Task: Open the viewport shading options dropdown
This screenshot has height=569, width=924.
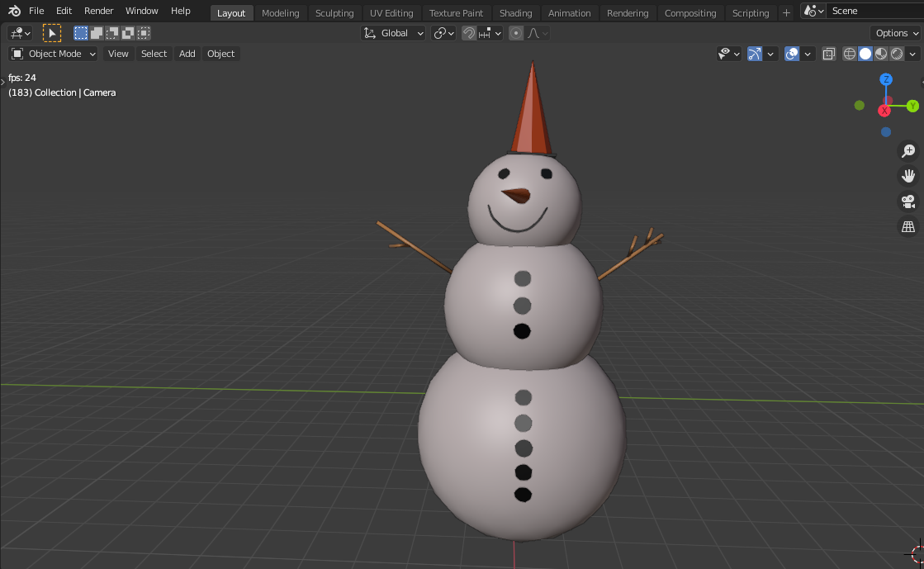Action: tap(912, 54)
